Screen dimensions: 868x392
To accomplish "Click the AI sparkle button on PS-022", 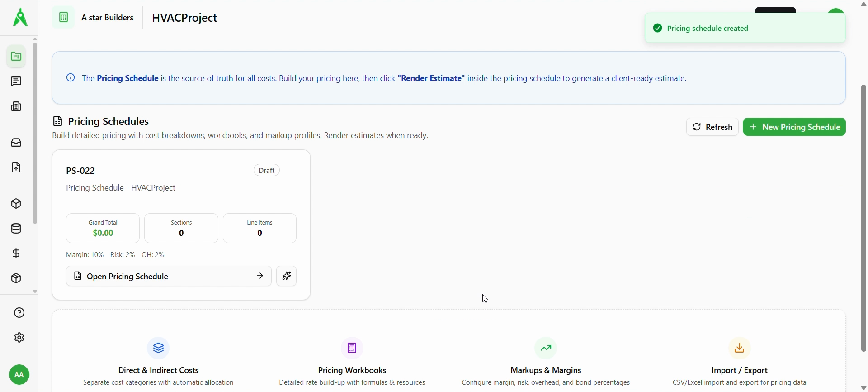I will [287, 276].
